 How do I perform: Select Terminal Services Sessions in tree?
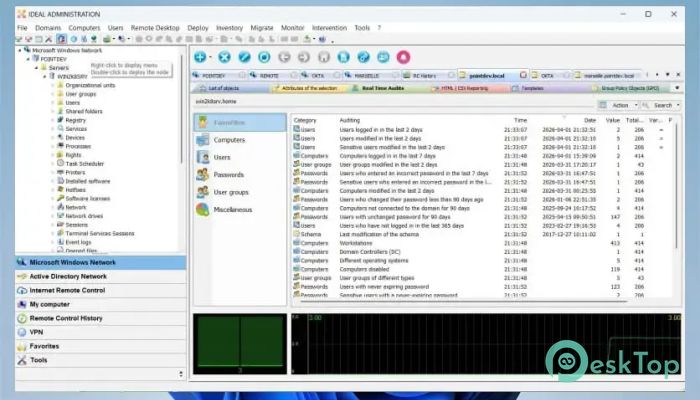click(x=100, y=233)
